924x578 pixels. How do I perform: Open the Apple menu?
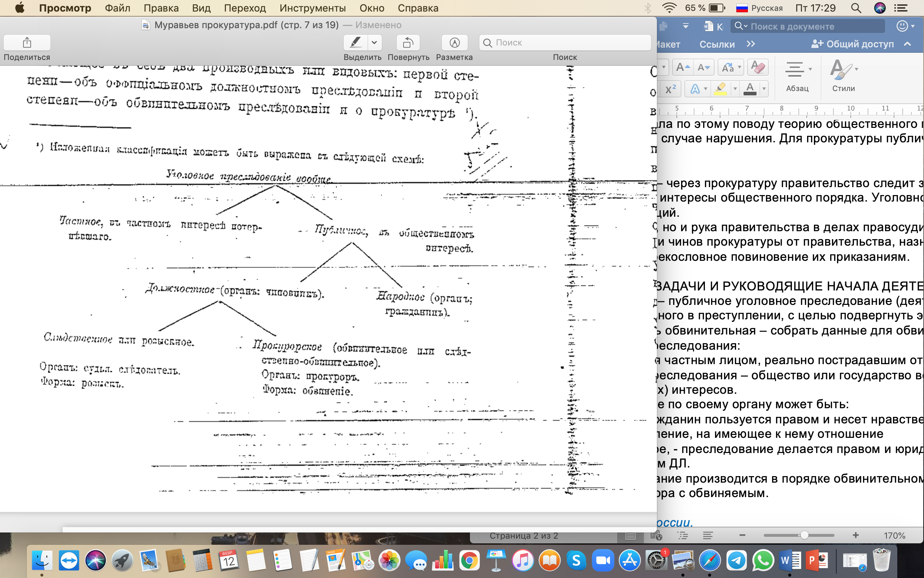[x=19, y=8]
